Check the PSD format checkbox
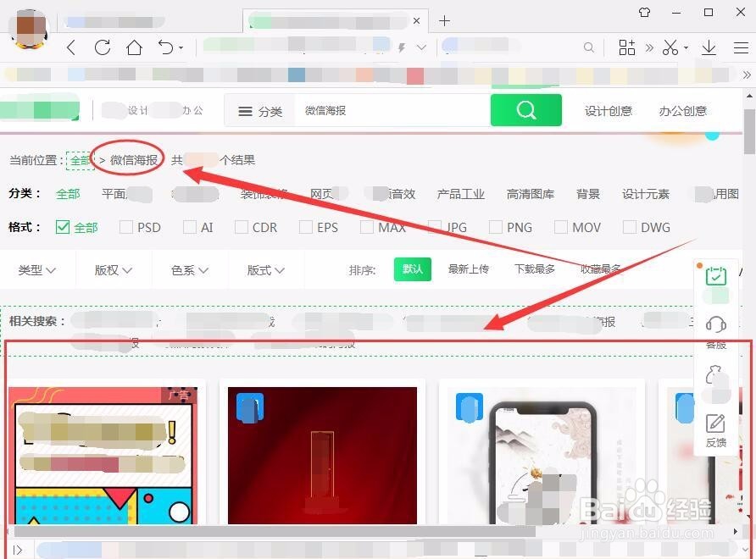 coord(125,227)
